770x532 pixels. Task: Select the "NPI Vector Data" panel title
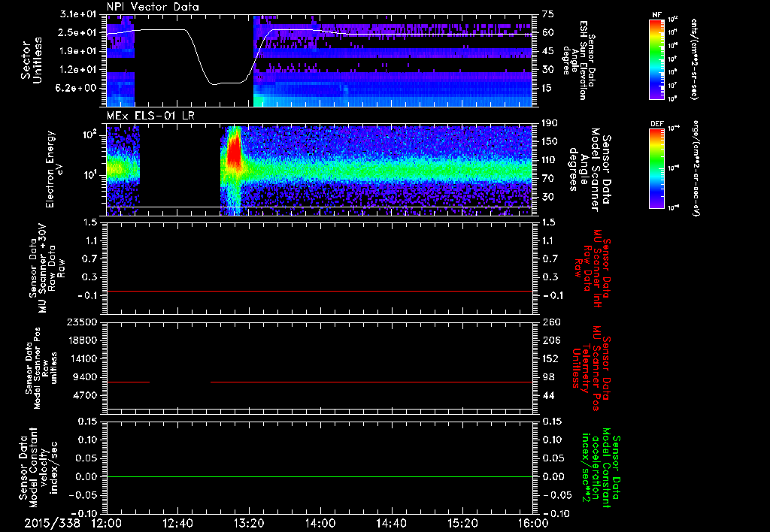coord(153,7)
